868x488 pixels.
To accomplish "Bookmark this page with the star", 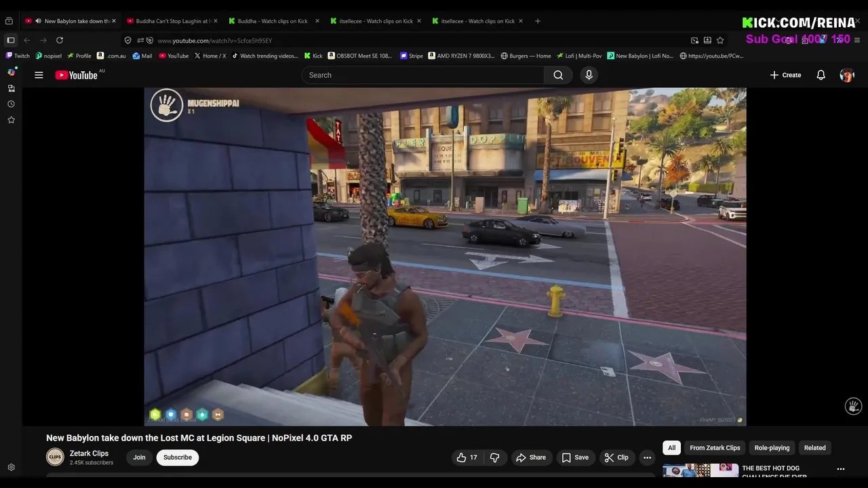I will 720,41.
